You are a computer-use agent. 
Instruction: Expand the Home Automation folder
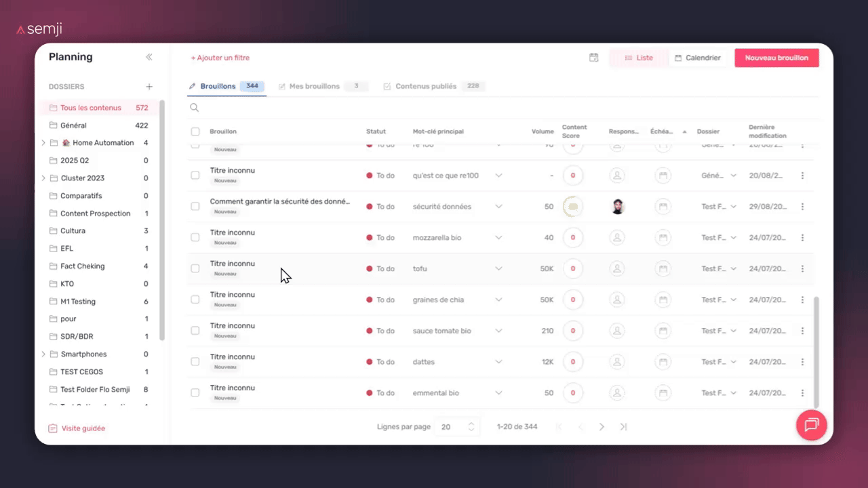pos(43,143)
